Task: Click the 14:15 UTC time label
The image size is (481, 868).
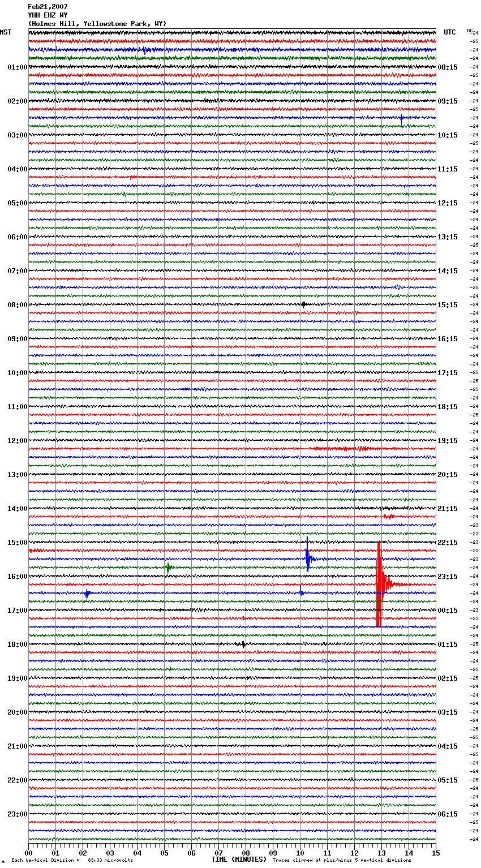Action: pyautogui.click(x=448, y=271)
